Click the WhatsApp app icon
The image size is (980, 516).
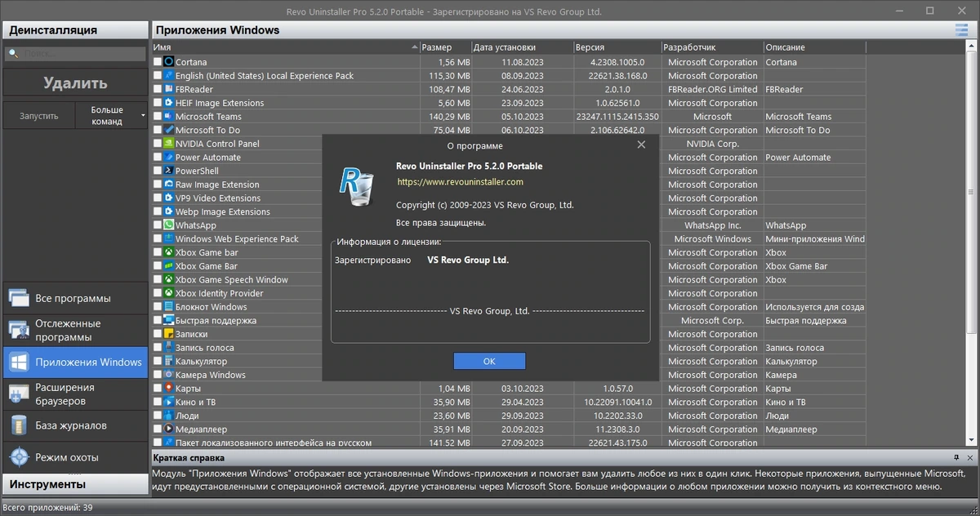pos(169,225)
